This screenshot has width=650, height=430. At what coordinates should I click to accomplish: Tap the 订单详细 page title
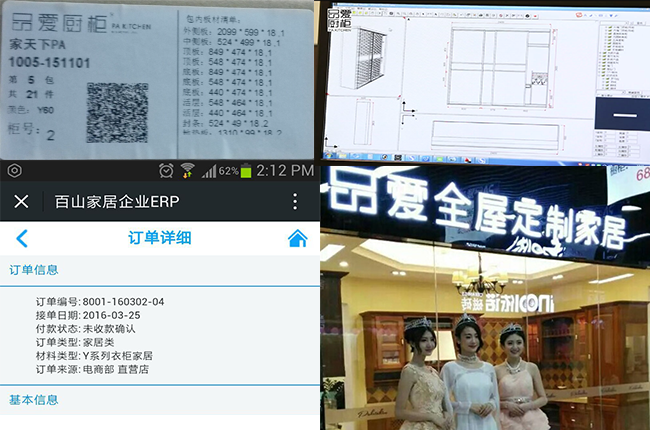click(x=160, y=238)
